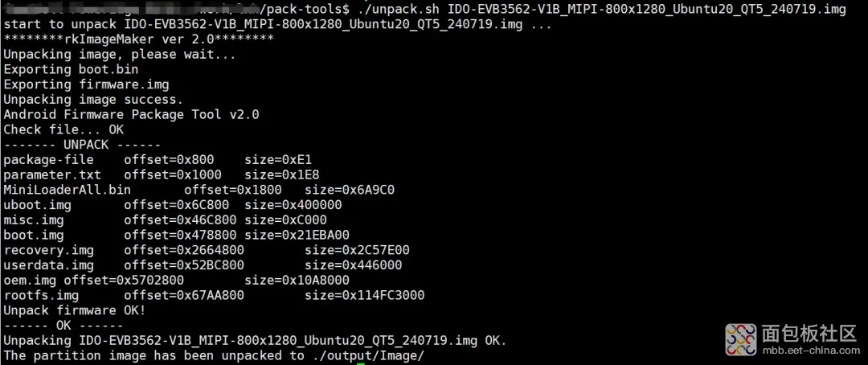
Task: Click the oem.img offset line
Action: coord(93,281)
